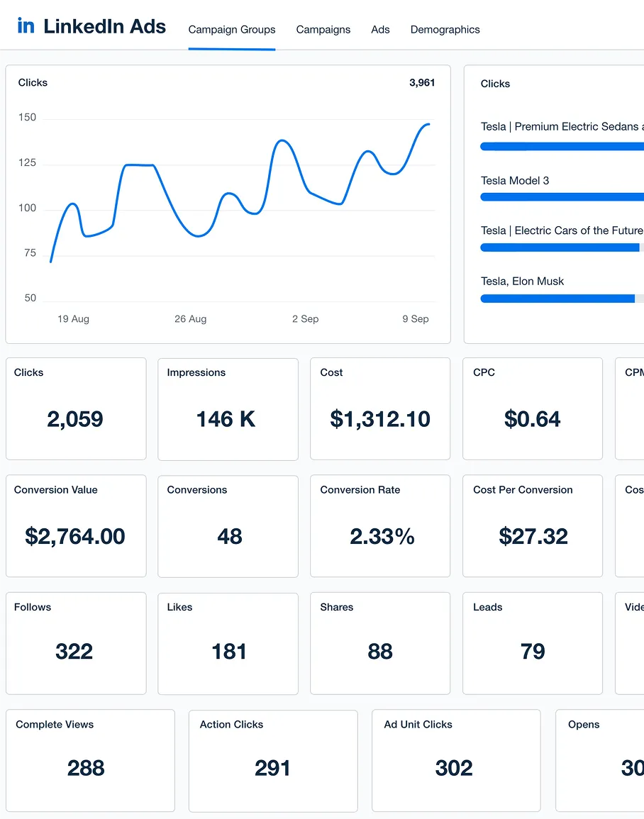
Task: Select the Leads 79 card
Action: point(532,643)
